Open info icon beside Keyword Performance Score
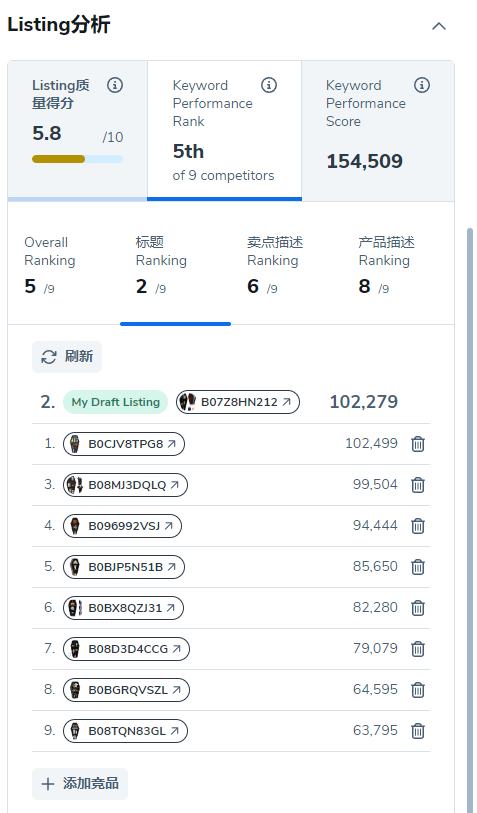The image size is (477, 813). pos(422,85)
